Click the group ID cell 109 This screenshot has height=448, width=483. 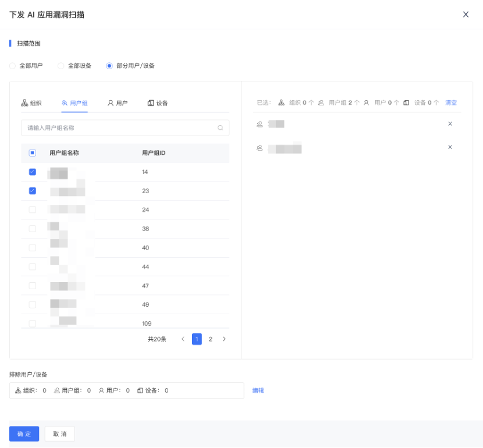pyautogui.click(x=147, y=323)
